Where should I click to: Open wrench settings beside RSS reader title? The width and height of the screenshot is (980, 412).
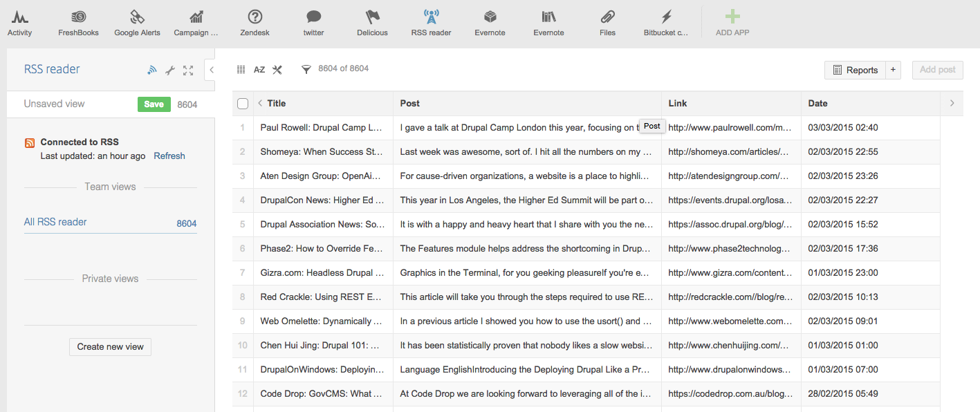click(170, 70)
